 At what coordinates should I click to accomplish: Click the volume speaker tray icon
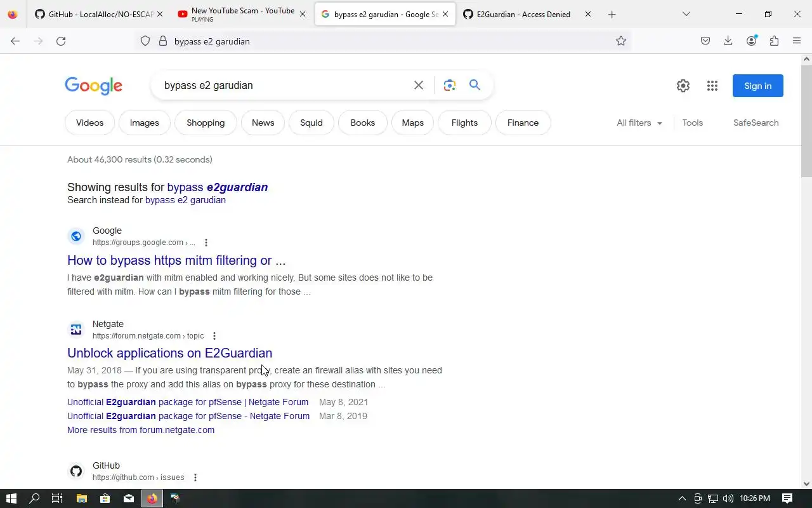pyautogui.click(x=728, y=498)
